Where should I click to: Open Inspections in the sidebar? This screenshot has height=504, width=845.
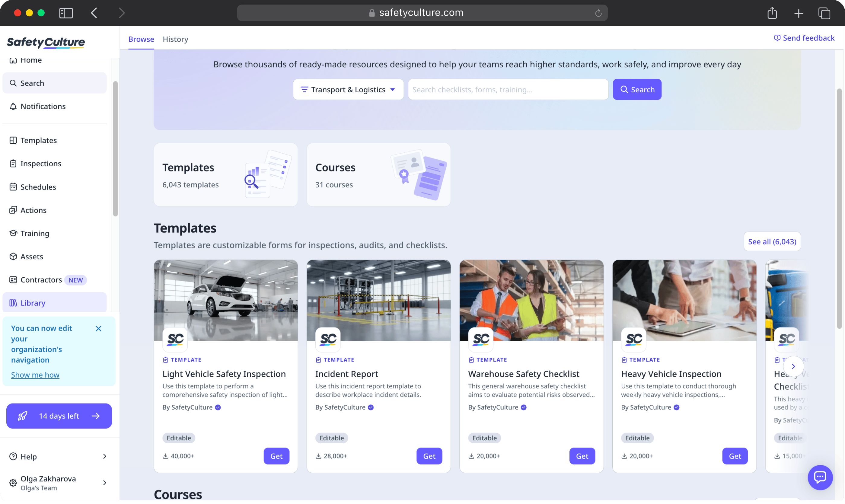coord(54,163)
